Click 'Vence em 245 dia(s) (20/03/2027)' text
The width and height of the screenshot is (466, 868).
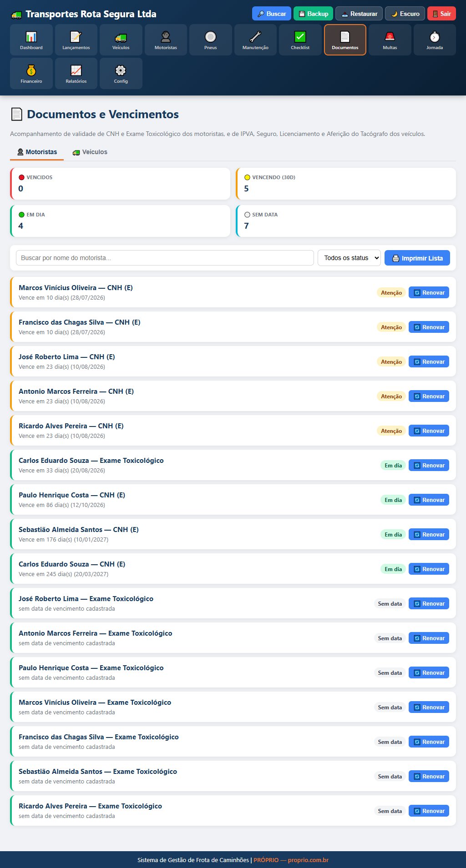(64, 574)
